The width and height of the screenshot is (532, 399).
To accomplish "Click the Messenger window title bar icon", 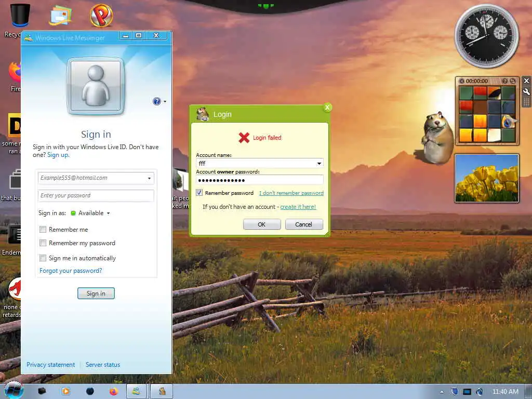I will 29,37.
